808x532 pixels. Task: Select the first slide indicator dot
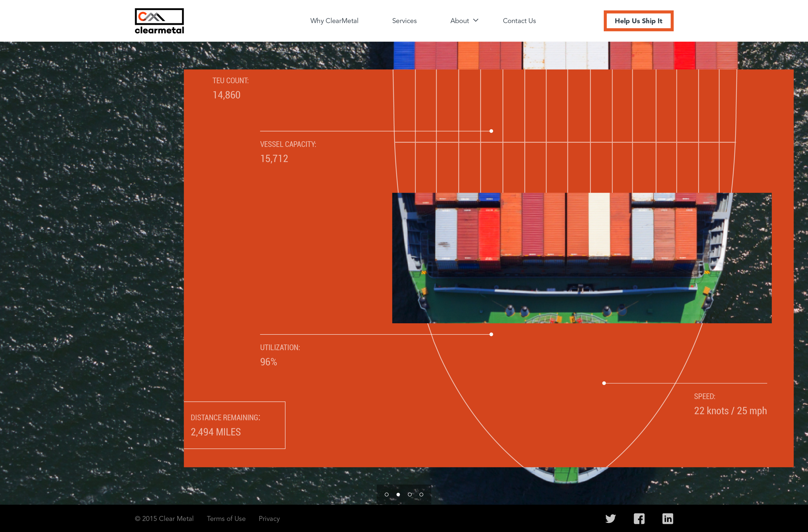point(386,494)
